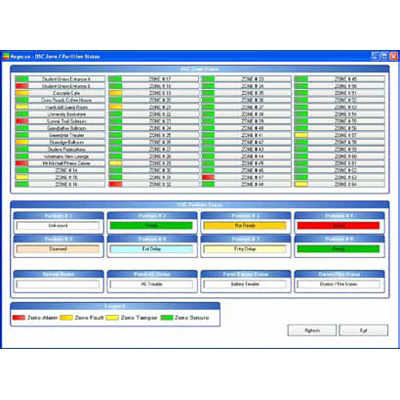Click the yellow Zone Tamper legend swatch
This screenshot has width=400, height=400.
click(x=112, y=318)
